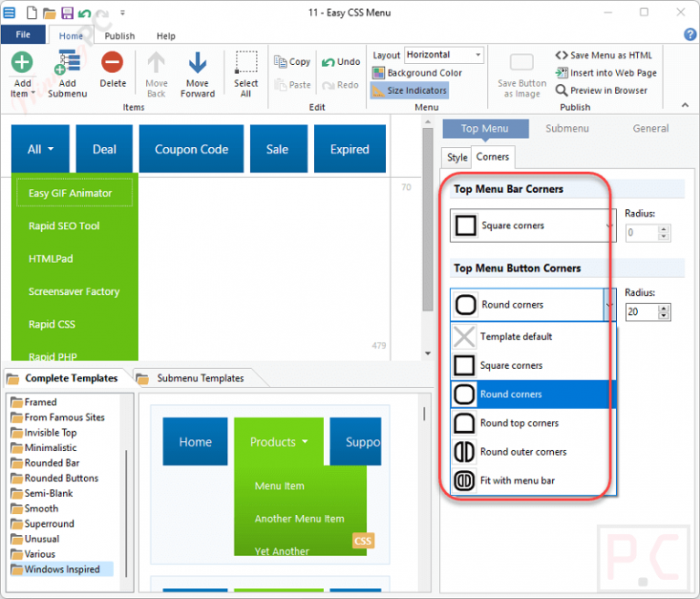Screen dimensions: 700x599
Task: Toggle the Size Indicators option
Action: [410, 90]
